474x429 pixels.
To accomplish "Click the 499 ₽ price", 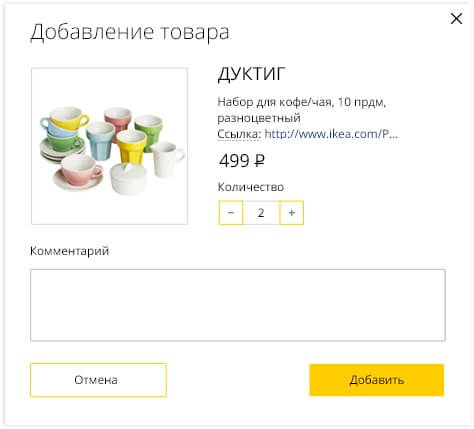I will coord(242,161).
